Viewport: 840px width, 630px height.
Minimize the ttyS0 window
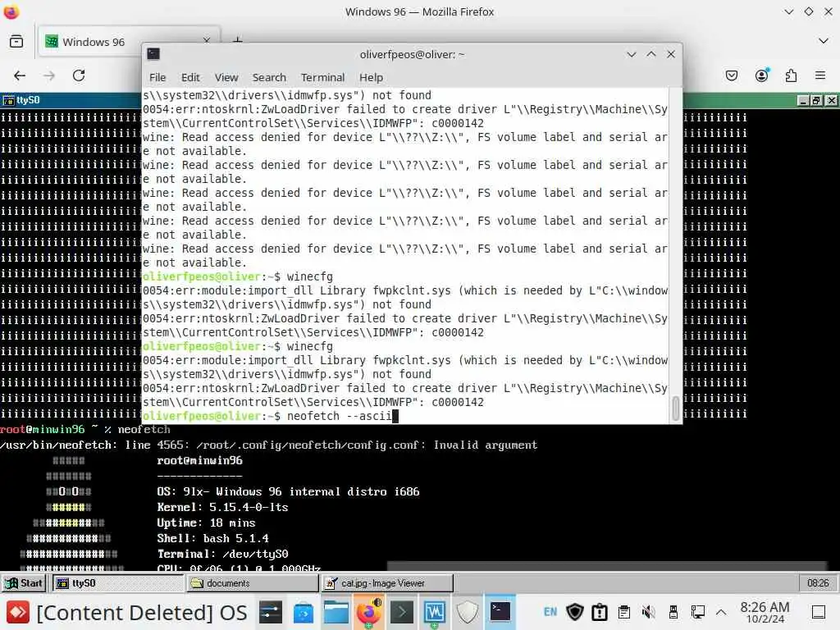(803, 100)
